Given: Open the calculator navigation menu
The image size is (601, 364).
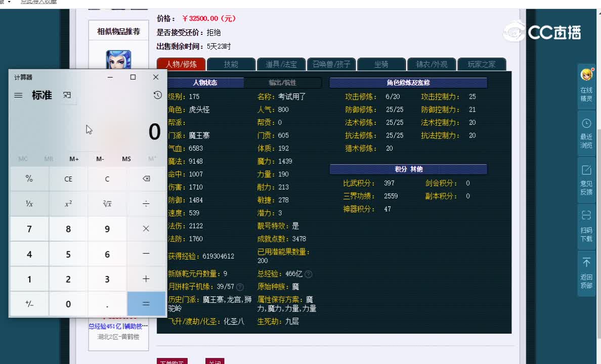Looking at the screenshot, I should 18,95.
